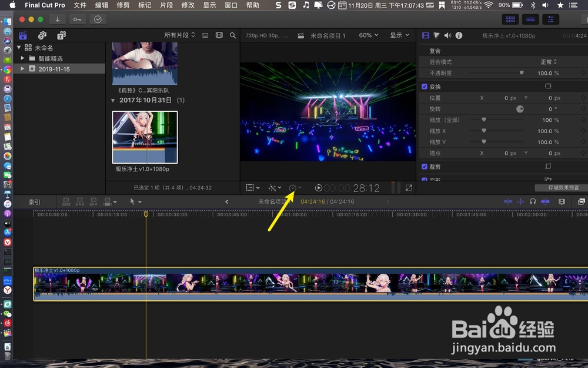Screen dimensions: 588x368
Task: Open the 60% viewer zoom dropdown
Action: (x=368, y=35)
